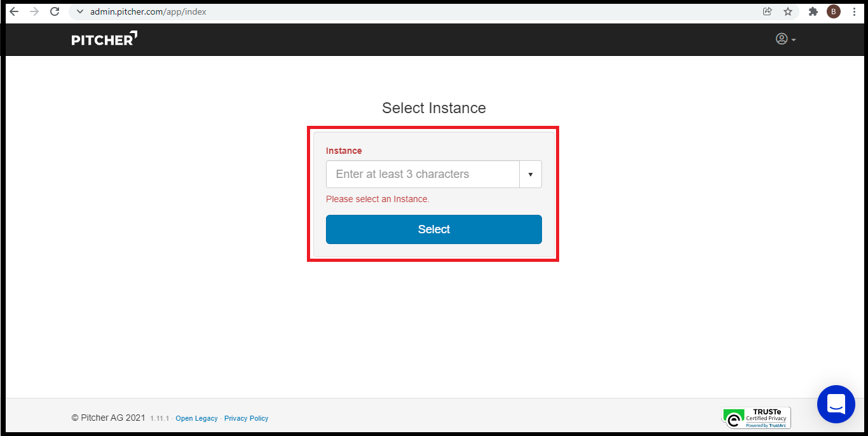The height and width of the screenshot is (436, 868).
Task: Share this page using share icon
Action: pyautogui.click(x=767, y=11)
